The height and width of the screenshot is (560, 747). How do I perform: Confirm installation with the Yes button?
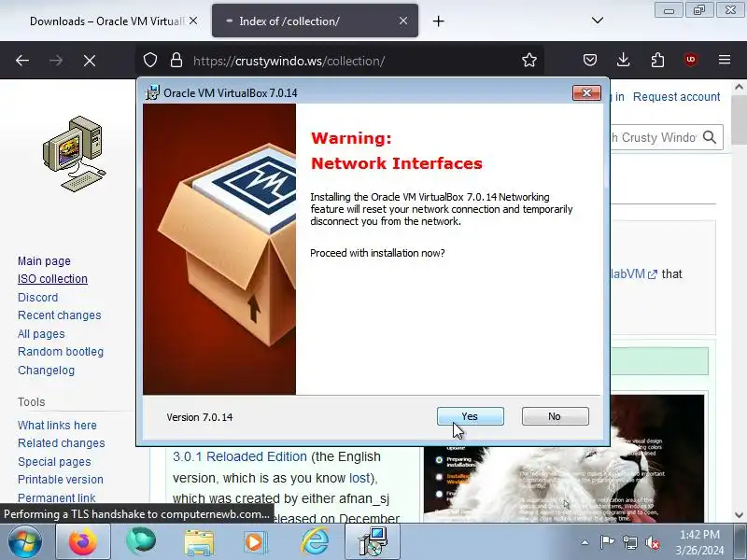click(471, 416)
